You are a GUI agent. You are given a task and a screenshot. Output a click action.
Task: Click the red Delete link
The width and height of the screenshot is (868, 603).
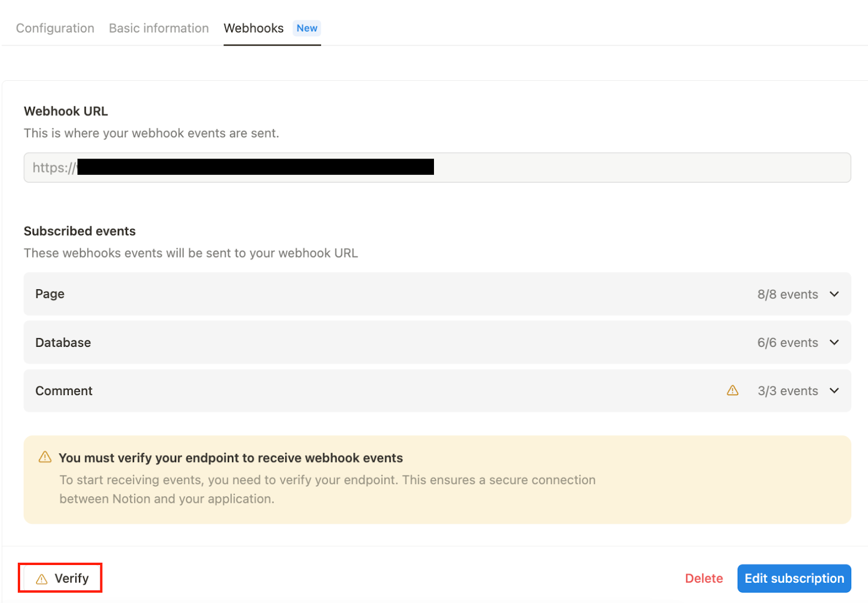[x=704, y=579]
